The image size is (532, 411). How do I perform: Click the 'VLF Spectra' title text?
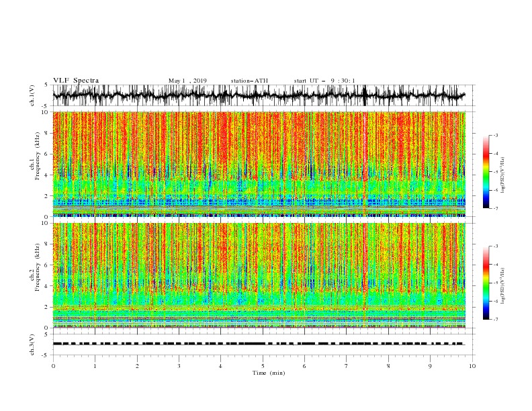point(76,81)
